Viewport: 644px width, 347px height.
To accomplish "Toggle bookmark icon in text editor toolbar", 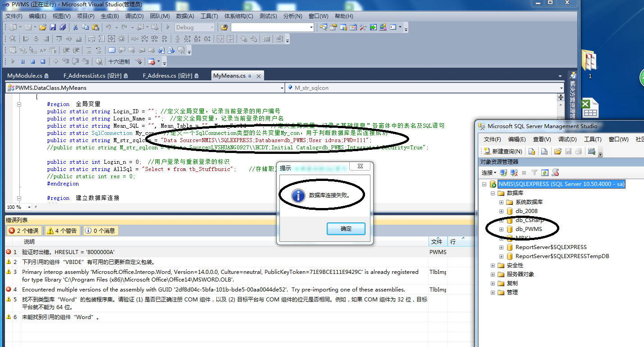I will [x=112, y=51].
